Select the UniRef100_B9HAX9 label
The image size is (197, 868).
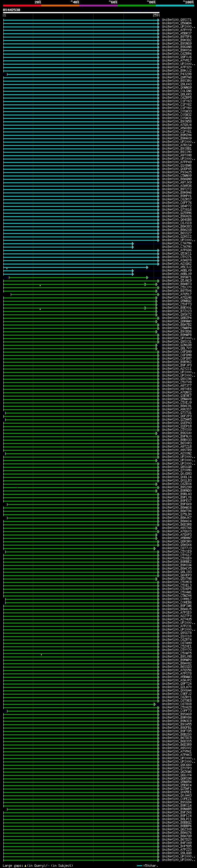click(177, 138)
